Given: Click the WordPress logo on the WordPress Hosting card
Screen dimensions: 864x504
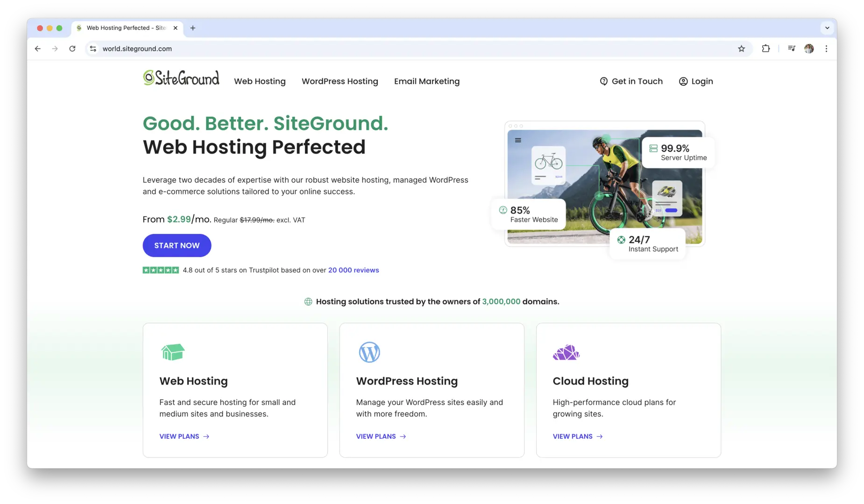Looking at the screenshot, I should tap(369, 352).
